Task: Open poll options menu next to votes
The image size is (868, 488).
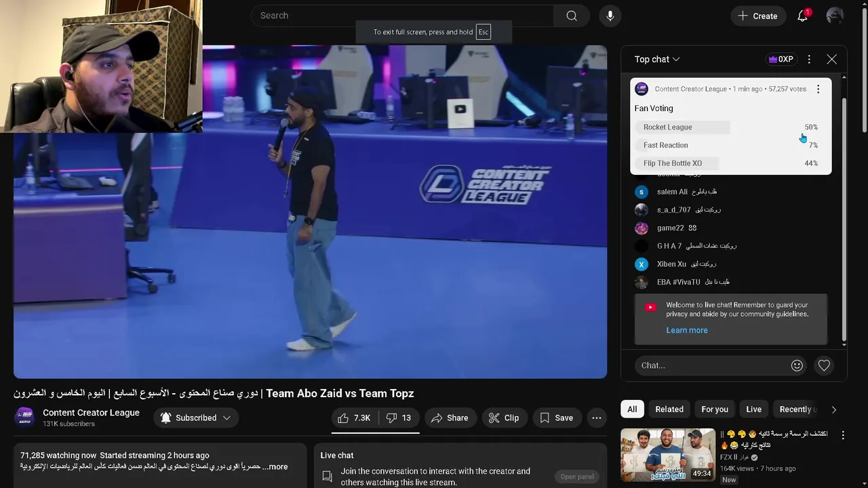Action: 818,89
